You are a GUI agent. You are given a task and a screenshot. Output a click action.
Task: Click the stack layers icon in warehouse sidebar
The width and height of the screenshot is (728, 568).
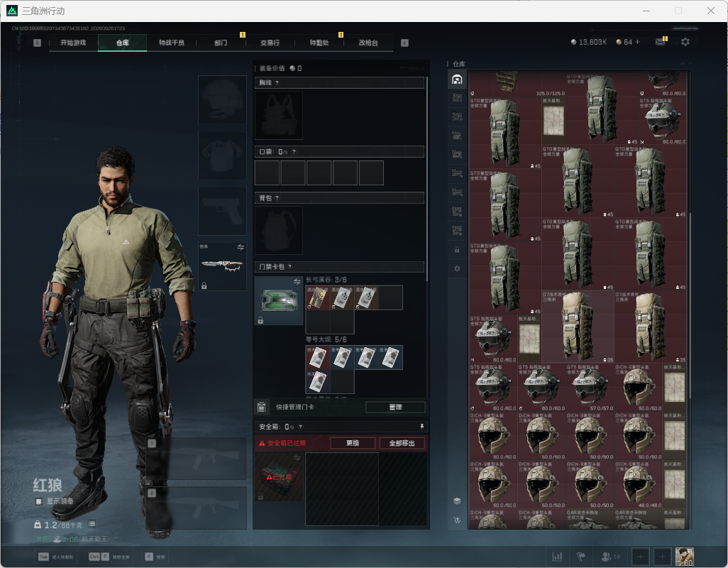457,501
